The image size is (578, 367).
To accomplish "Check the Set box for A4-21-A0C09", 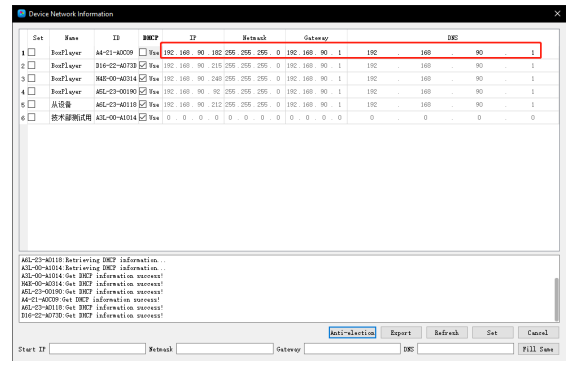I will click(32, 52).
